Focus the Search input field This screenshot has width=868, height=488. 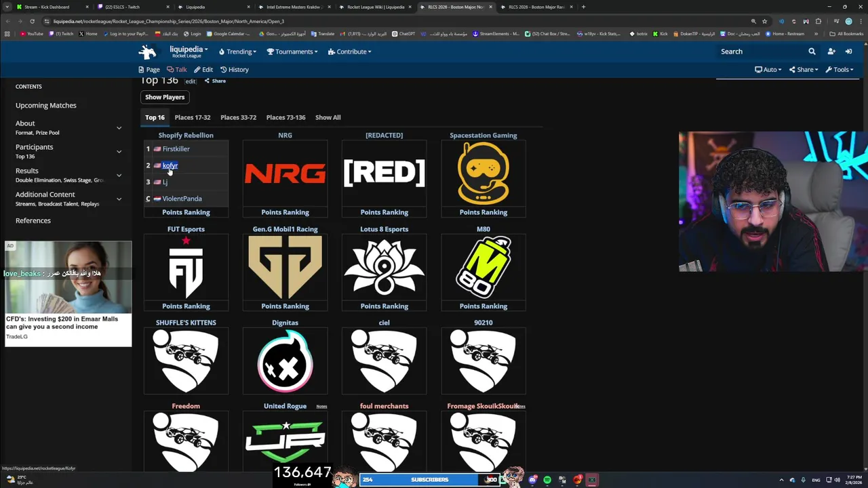[761, 52]
